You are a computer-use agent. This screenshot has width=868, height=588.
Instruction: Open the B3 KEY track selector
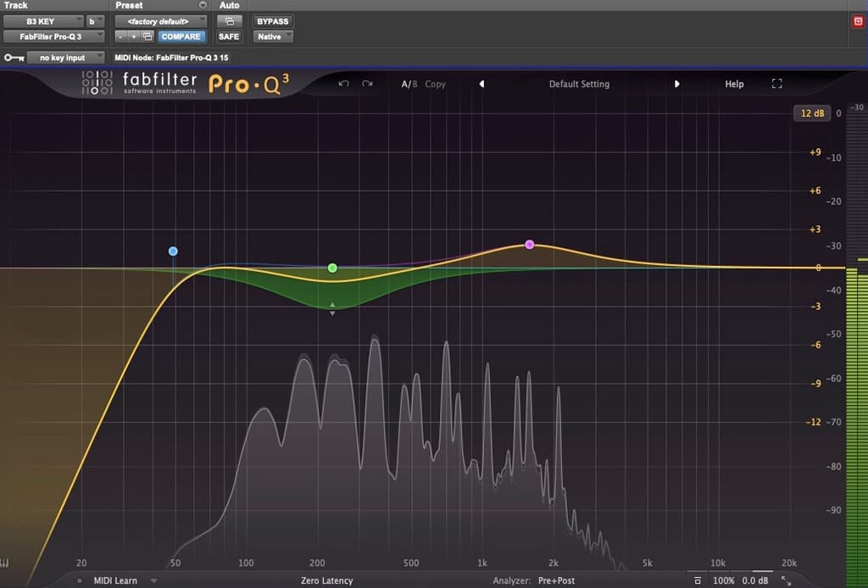point(43,21)
